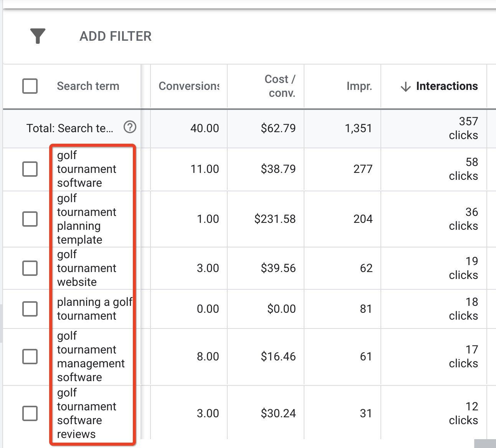The image size is (496, 448).
Task: Click the funnel filter icon
Action: 38,36
